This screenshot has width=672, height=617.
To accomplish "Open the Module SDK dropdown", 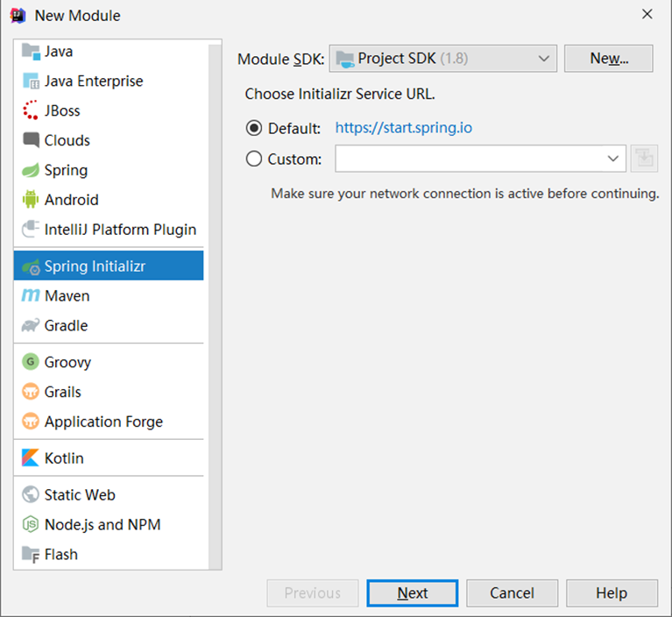I will [x=442, y=59].
